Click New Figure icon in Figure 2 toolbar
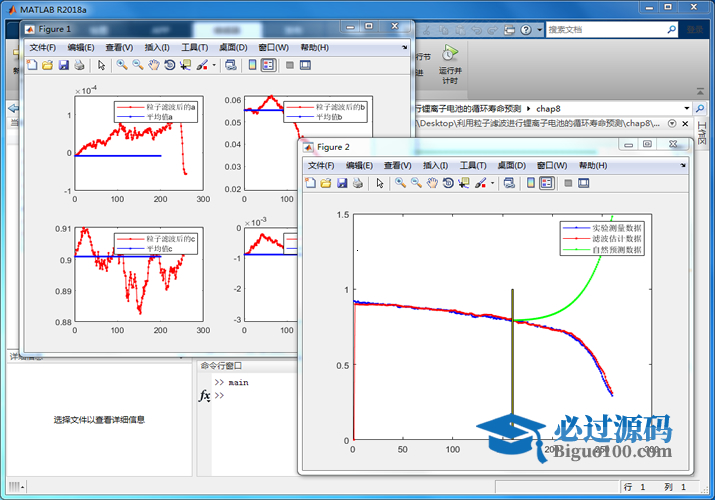 coord(311,183)
